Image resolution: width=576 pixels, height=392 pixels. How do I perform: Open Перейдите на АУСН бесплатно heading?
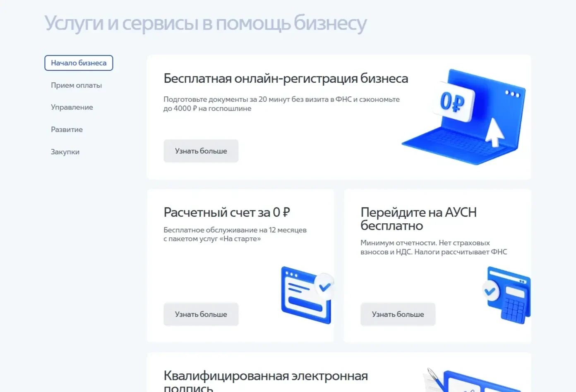pyautogui.click(x=418, y=219)
